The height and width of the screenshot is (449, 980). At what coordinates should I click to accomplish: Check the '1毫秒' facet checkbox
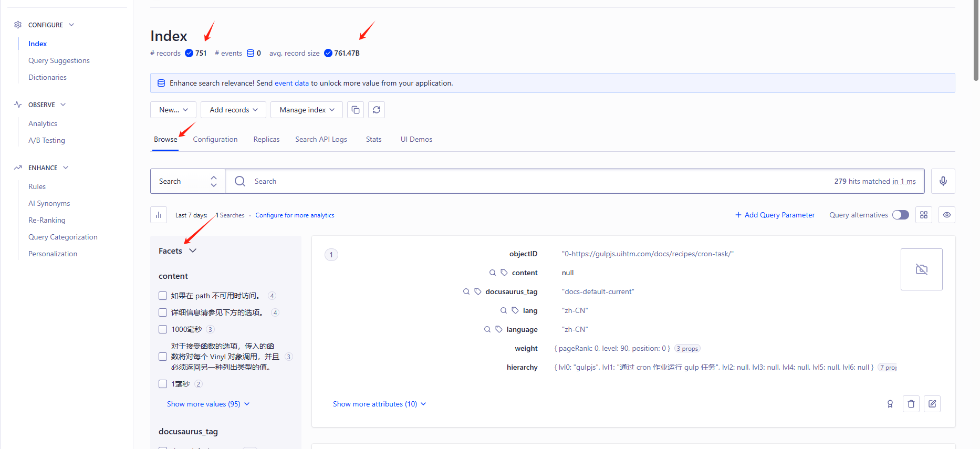click(163, 384)
